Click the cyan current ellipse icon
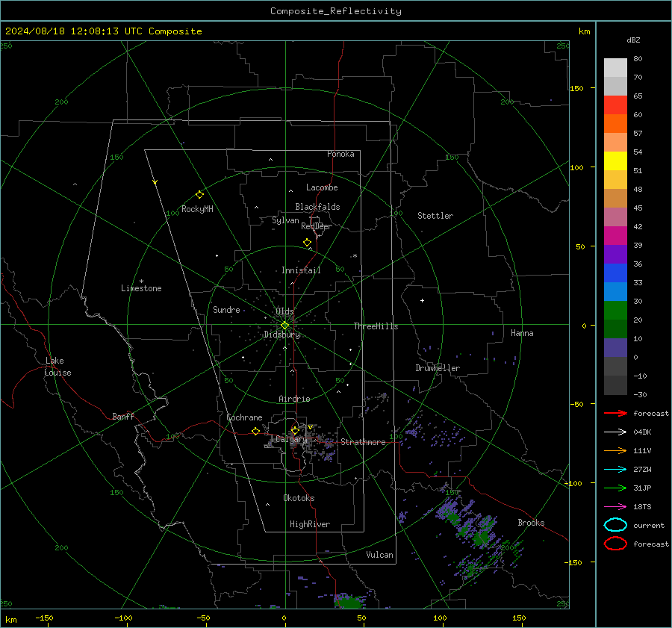672x628 pixels. (x=615, y=525)
